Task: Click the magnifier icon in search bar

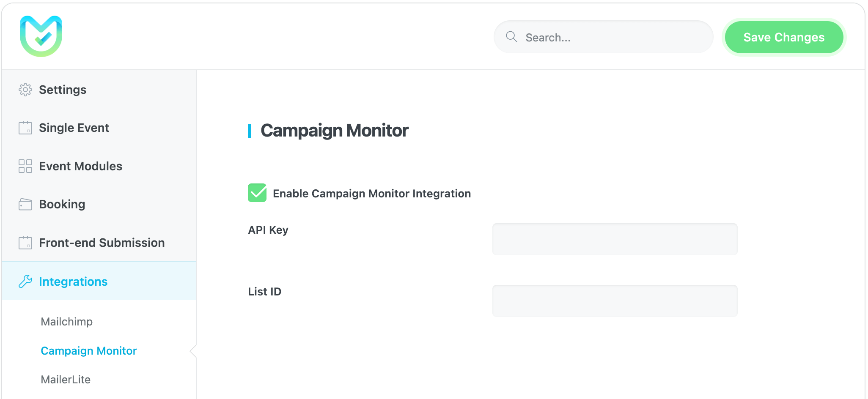Action: 511,37
